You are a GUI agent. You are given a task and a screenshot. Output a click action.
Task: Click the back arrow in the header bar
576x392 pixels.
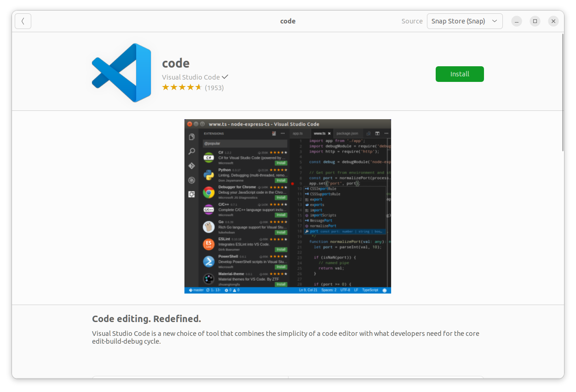[x=23, y=21]
